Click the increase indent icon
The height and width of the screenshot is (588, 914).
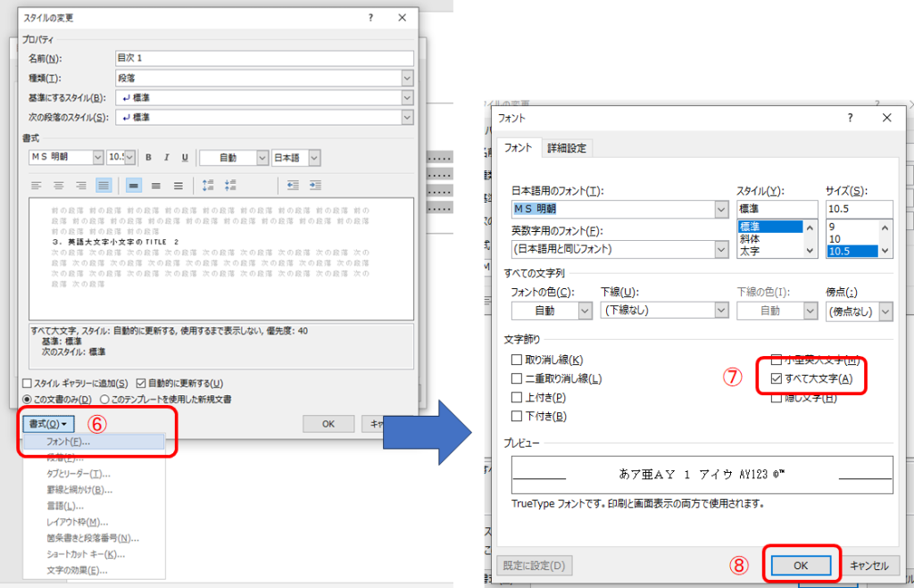coord(315,186)
